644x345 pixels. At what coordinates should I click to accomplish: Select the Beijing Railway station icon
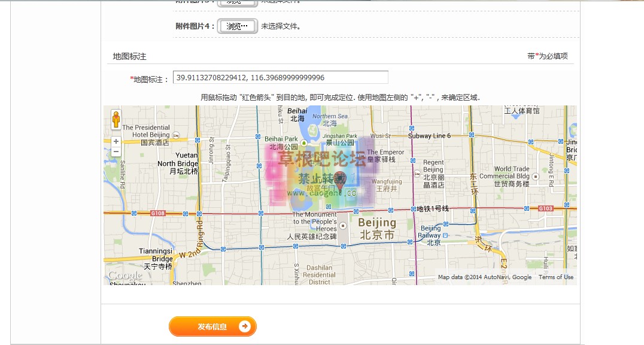point(445,235)
